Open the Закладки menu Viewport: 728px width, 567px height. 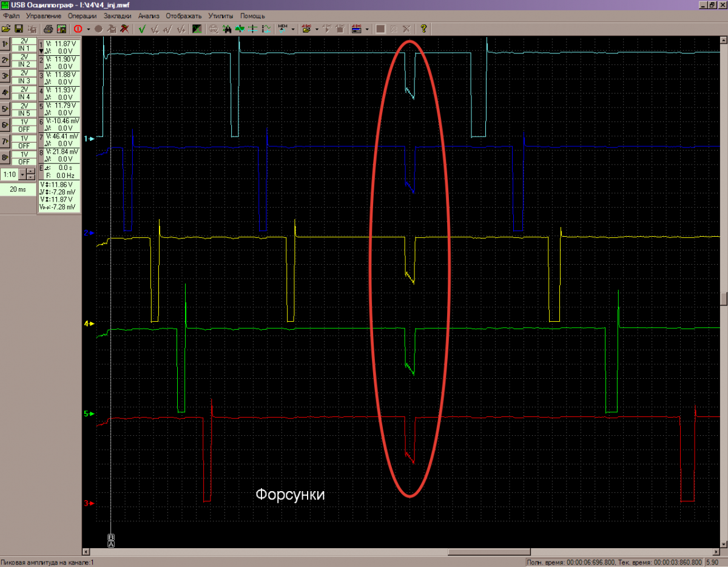pos(118,15)
